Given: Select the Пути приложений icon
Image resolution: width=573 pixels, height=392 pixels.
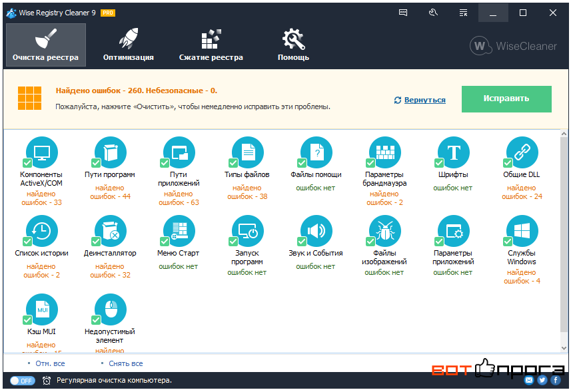Looking at the screenshot, I should (179, 152).
